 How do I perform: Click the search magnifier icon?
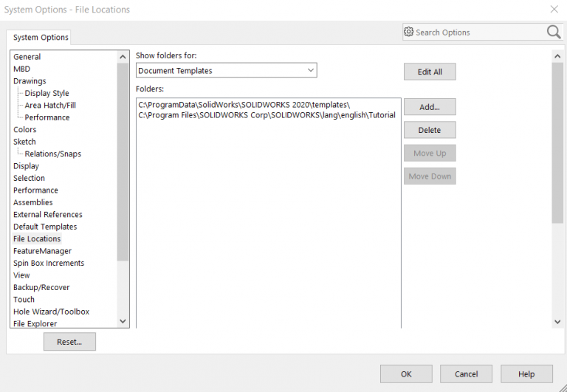[553, 32]
